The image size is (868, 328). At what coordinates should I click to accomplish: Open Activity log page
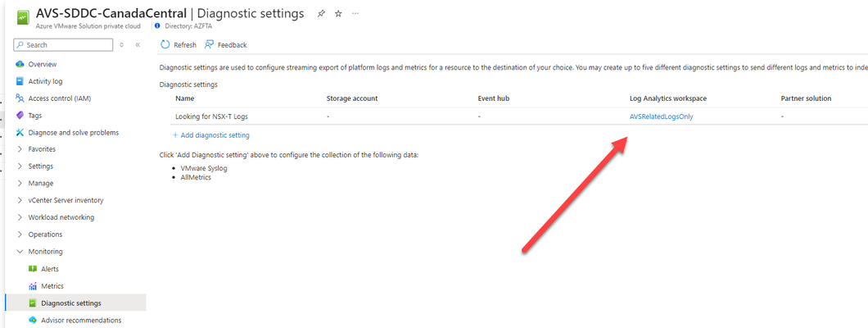point(45,81)
